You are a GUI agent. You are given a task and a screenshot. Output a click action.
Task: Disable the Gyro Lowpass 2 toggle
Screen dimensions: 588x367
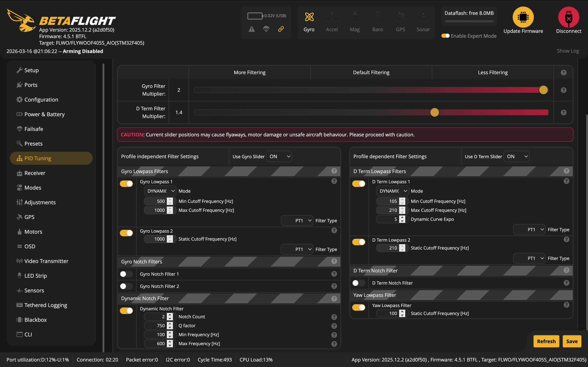(x=126, y=233)
